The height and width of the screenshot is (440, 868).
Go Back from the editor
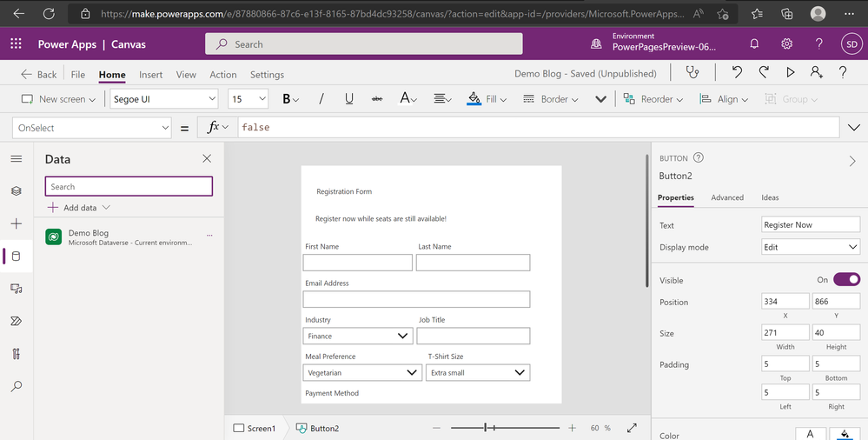tap(39, 74)
